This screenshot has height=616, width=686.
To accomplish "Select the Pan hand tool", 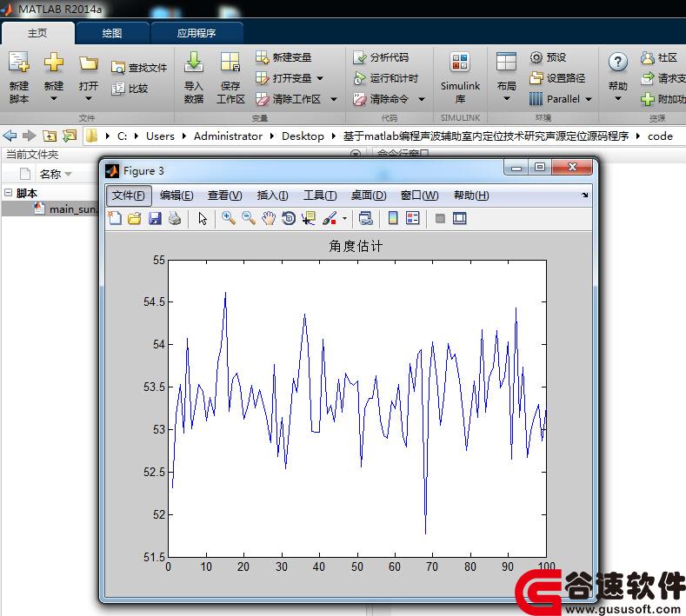I will point(269,218).
